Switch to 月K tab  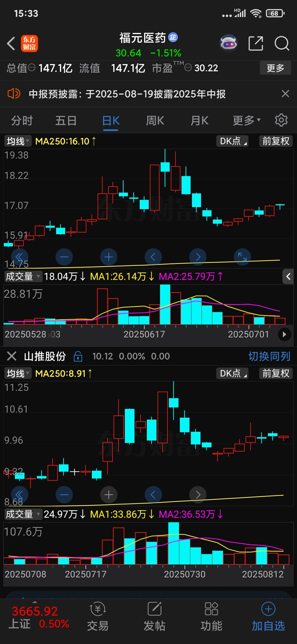tap(200, 121)
